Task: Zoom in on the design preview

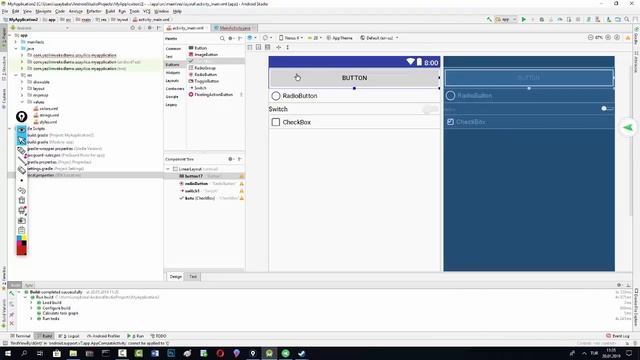Action: [608, 38]
